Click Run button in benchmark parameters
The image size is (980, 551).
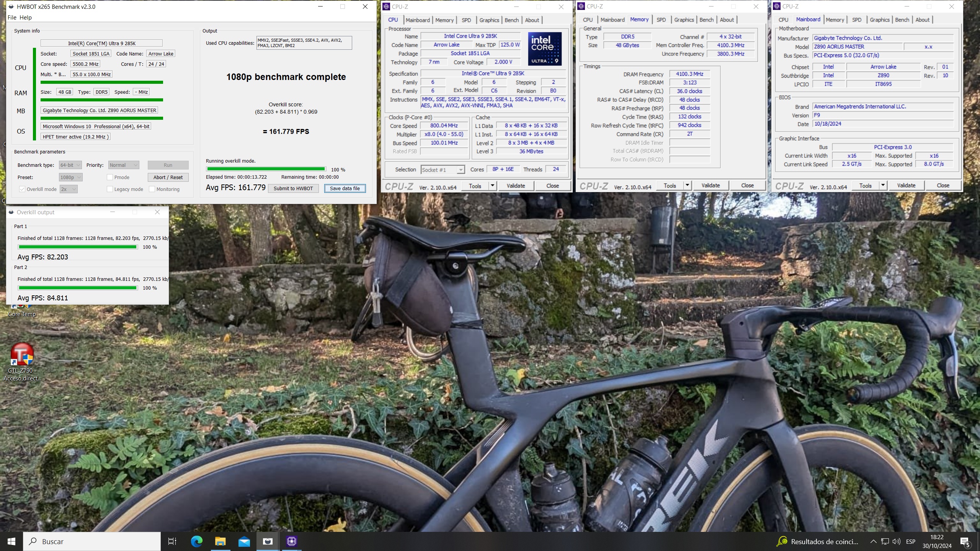[x=168, y=165]
